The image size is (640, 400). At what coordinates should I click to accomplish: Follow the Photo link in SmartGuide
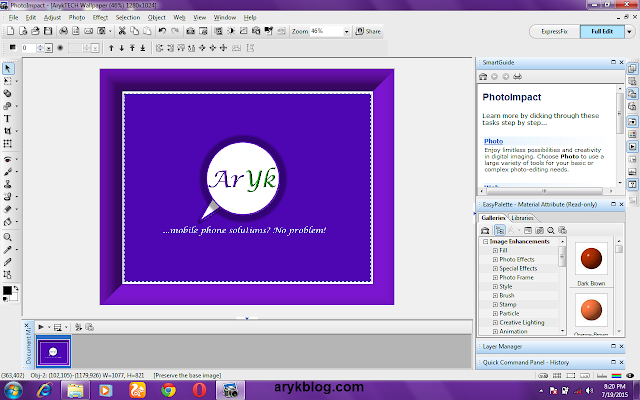coord(493,141)
